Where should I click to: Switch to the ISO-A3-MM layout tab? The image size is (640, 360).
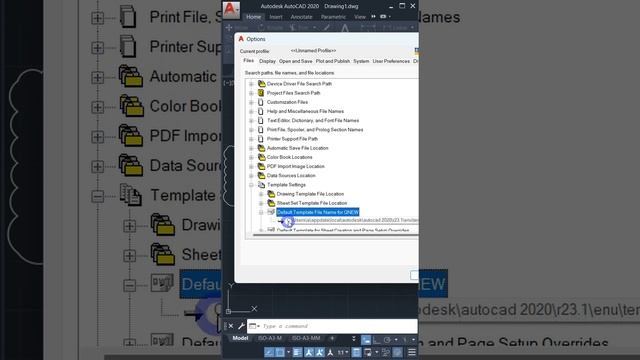coord(306,338)
